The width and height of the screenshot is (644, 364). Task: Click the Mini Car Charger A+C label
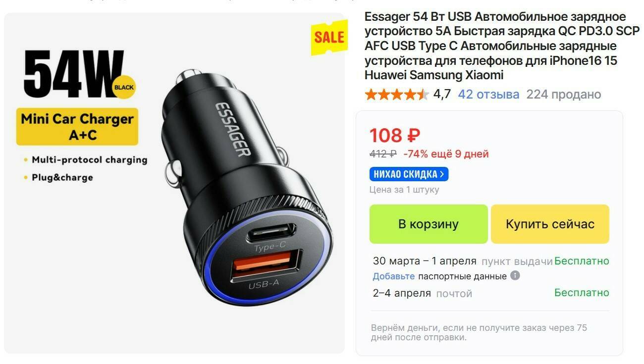[77, 126]
